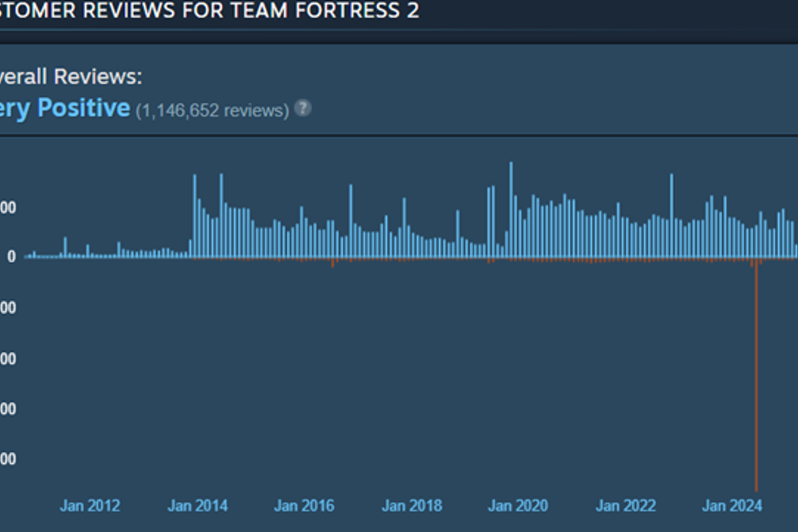
Task: Click the tallest positive bar just before Jan 2020
Action: point(511,209)
